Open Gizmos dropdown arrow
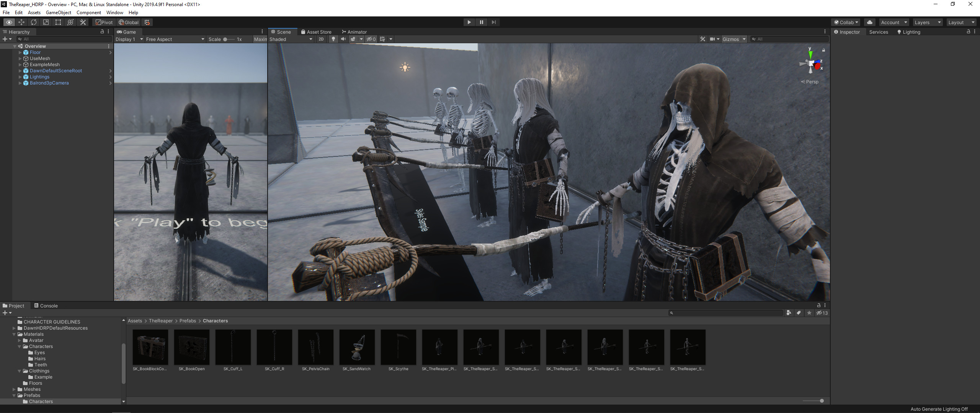This screenshot has width=980, height=413. click(744, 39)
